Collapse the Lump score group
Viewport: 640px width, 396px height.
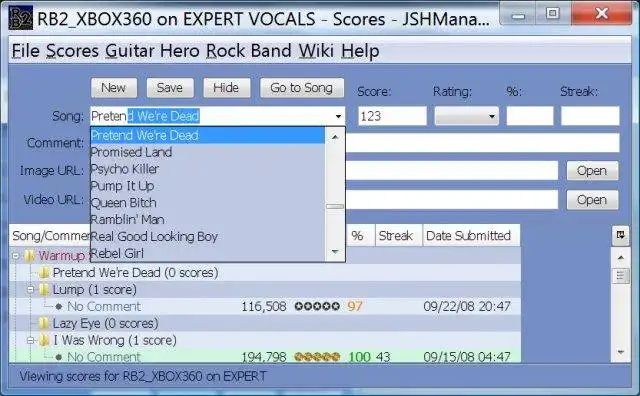click(x=30, y=289)
